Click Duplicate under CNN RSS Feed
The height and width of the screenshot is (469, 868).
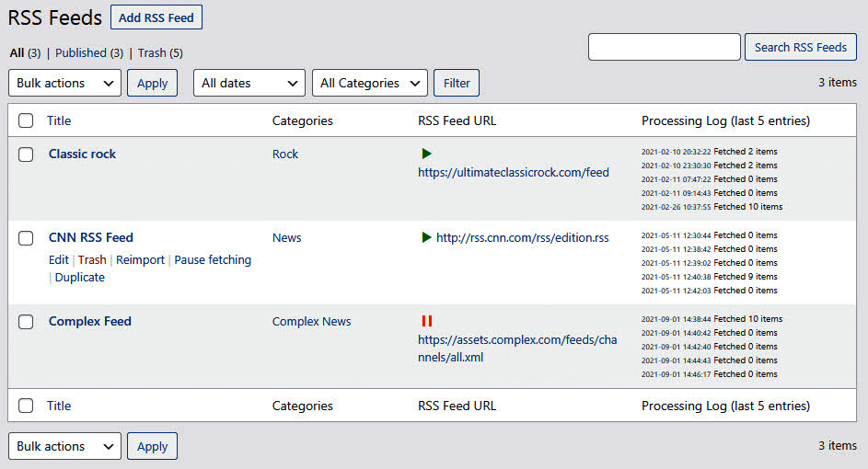point(80,278)
